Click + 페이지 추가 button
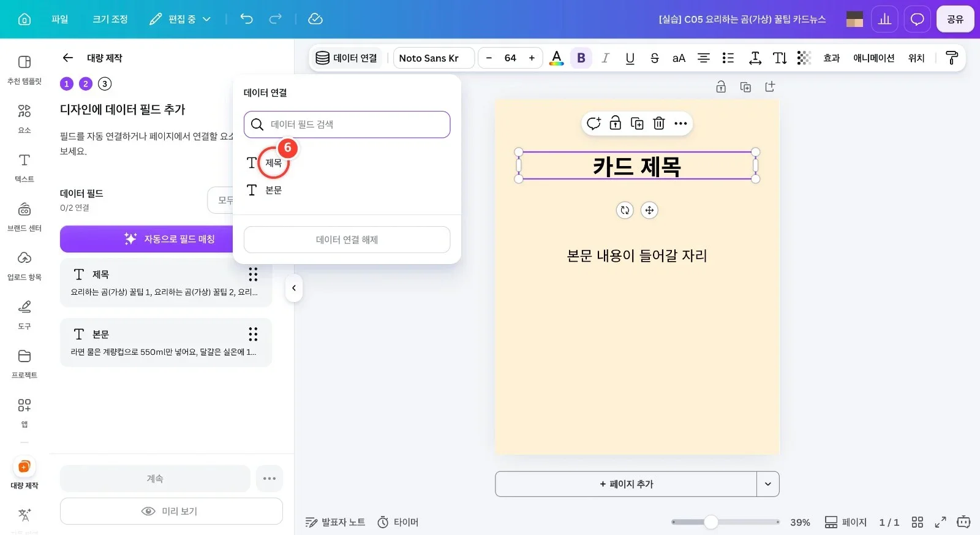This screenshot has height=535, width=980. point(626,484)
